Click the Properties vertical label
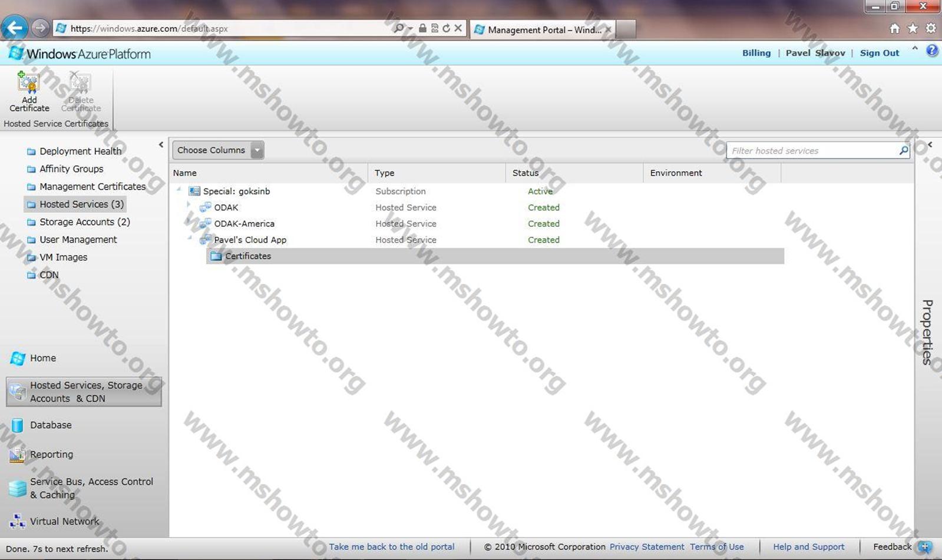This screenshot has width=942, height=560. (x=927, y=333)
